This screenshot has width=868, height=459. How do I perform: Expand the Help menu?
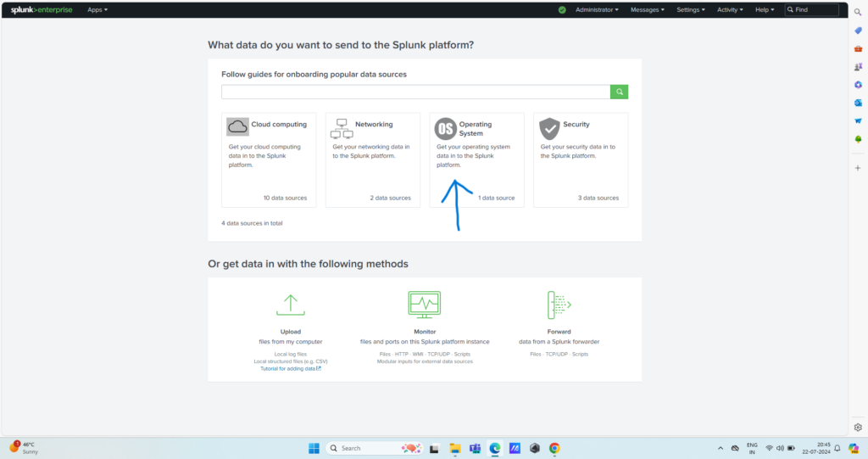pyautogui.click(x=764, y=10)
